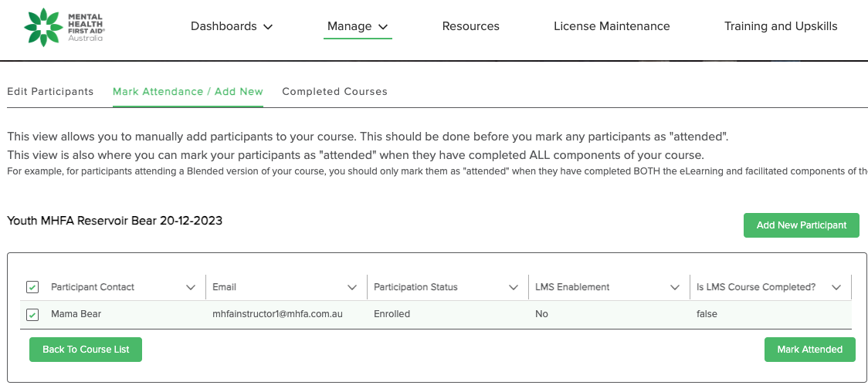
Task: Expand the Dashboards menu chevron
Action: click(268, 27)
